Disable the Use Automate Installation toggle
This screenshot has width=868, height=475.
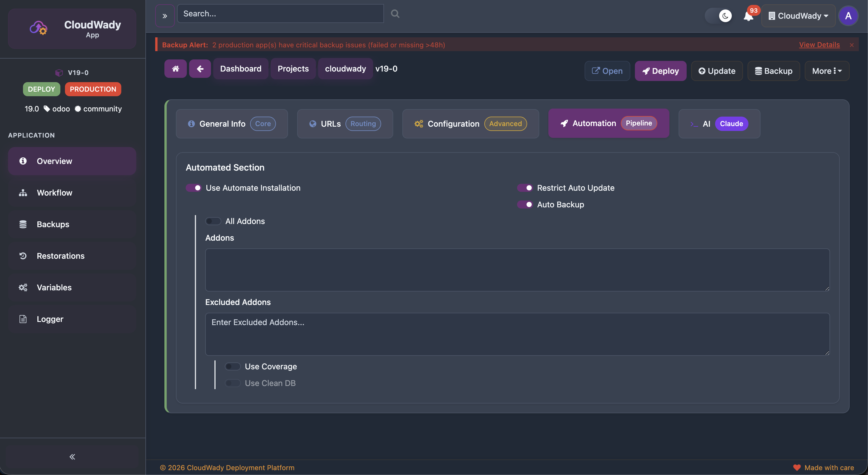click(x=194, y=188)
